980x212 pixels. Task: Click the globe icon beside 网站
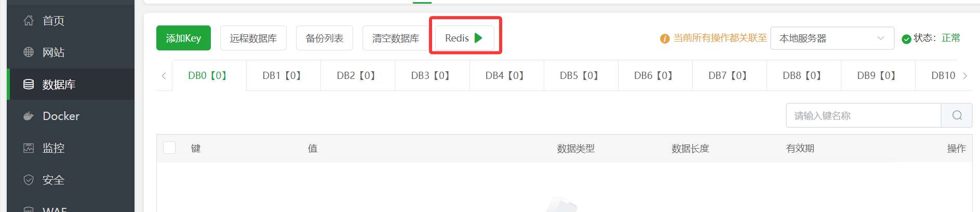(29, 52)
